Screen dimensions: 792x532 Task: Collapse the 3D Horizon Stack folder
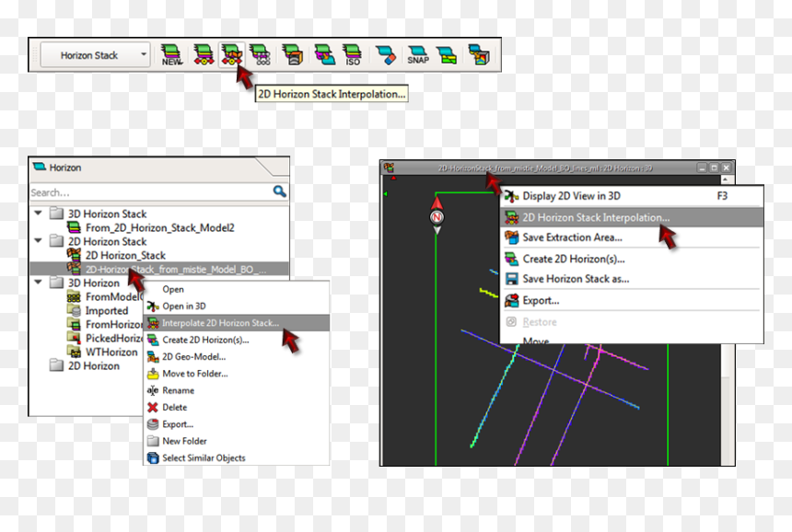point(38,213)
